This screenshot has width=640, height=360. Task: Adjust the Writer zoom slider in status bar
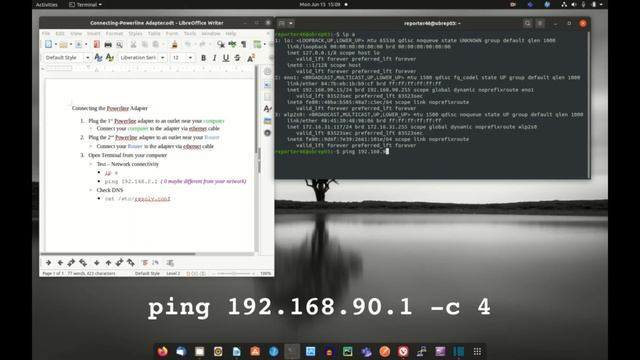click(x=234, y=273)
